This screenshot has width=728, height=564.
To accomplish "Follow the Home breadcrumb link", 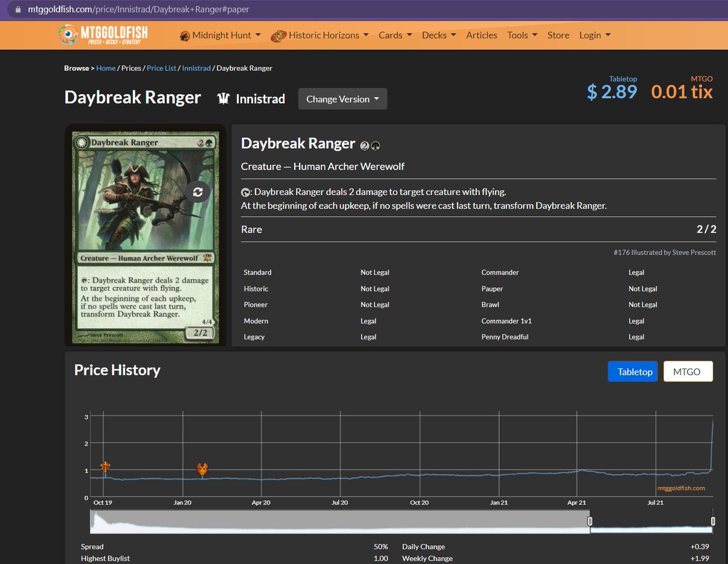I will click(x=106, y=68).
